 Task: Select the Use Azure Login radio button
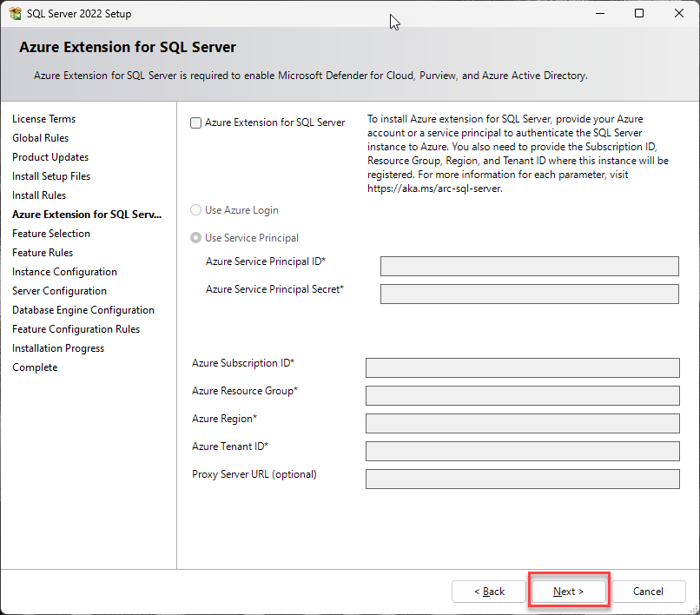point(196,210)
